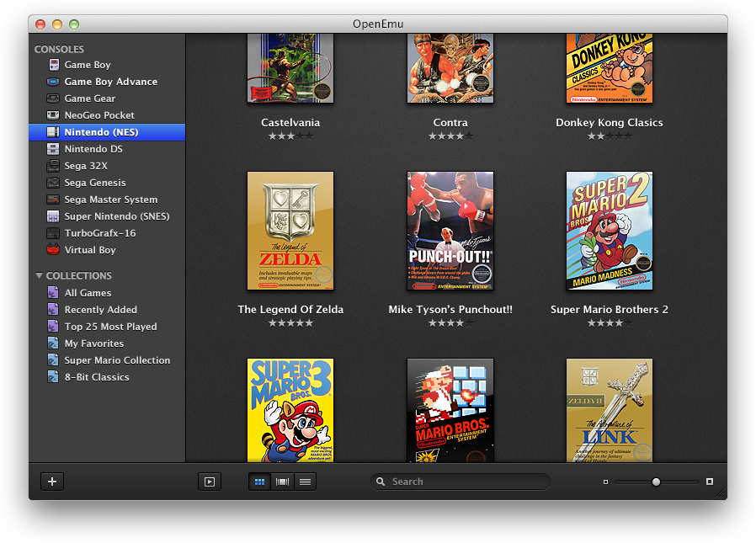Click the small-size icon left of slider
The image size is (756, 543).
(605, 482)
